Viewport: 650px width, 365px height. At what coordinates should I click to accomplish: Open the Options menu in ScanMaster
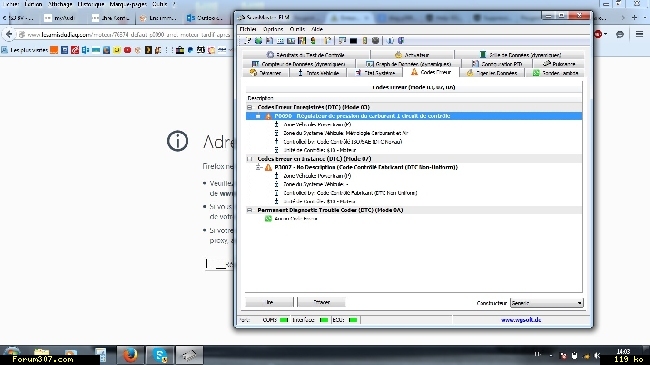tap(273, 29)
